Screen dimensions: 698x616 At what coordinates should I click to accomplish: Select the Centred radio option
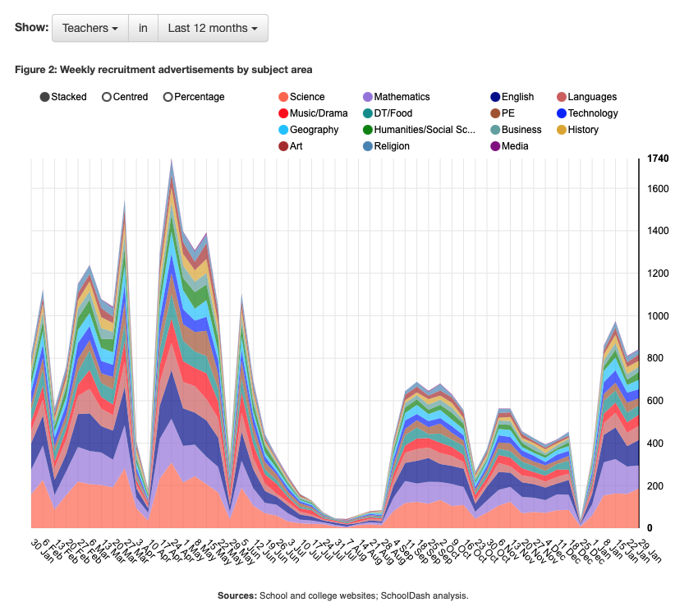point(107,97)
